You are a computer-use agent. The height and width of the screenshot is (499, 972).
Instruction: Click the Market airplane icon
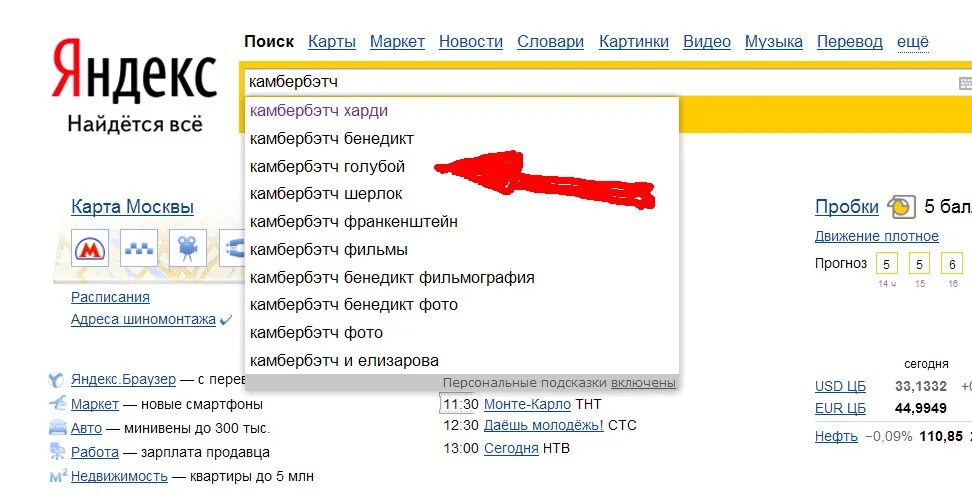click(57, 404)
